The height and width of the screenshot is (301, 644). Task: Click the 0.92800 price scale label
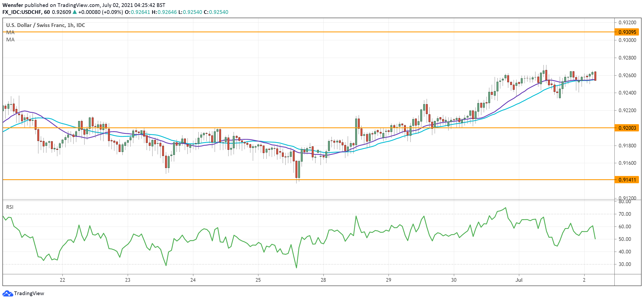627,58
